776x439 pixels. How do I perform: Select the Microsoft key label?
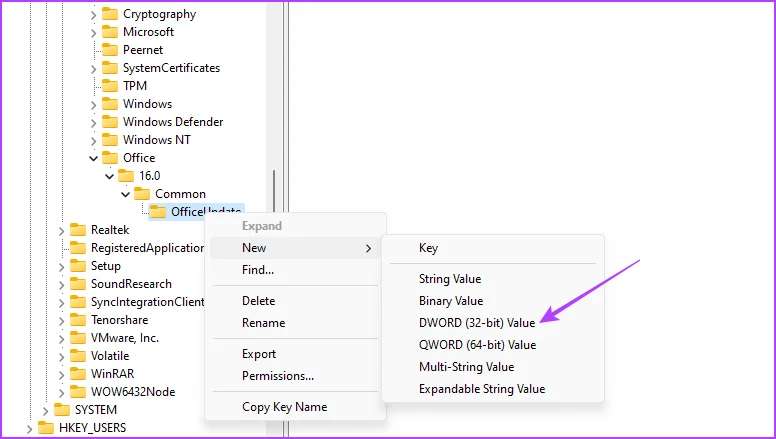(x=148, y=32)
